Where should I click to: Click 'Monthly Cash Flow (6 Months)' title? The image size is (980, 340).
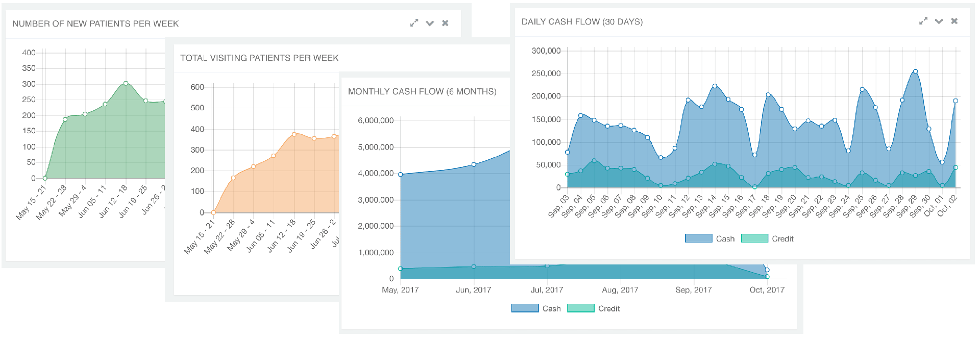[x=422, y=91]
